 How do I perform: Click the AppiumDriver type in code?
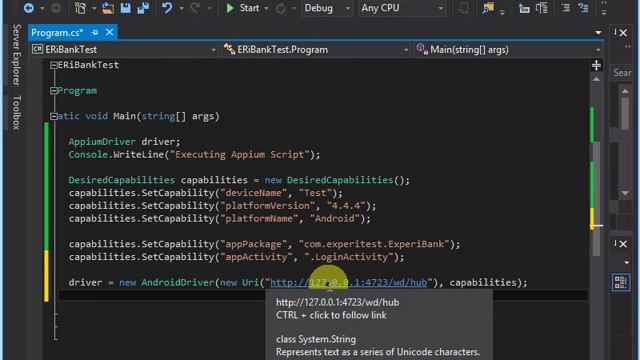point(102,142)
